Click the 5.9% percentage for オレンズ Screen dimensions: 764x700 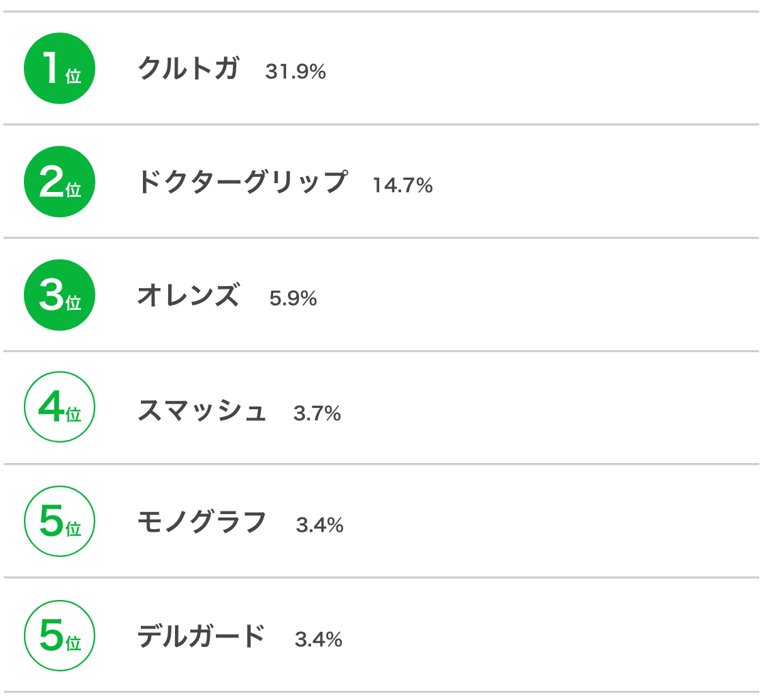pyautogui.click(x=293, y=298)
